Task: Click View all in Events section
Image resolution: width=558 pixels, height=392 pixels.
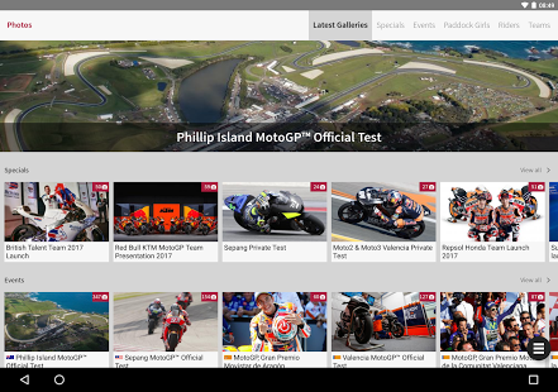Action: (x=531, y=280)
